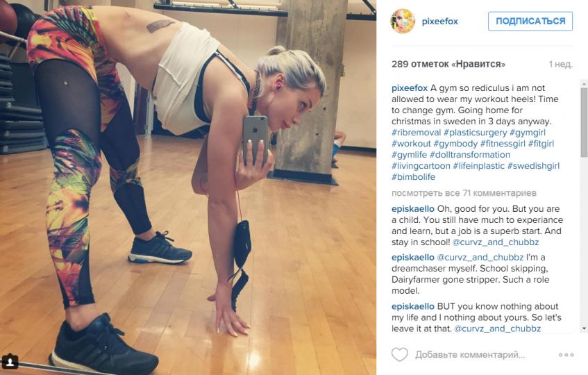Click first @curvz_and_chubbz mention
The image size is (588, 375).
pyautogui.click(x=496, y=242)
